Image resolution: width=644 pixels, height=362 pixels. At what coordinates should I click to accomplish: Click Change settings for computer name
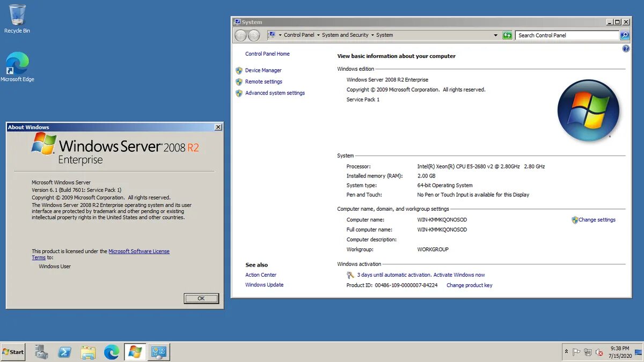coord(597,220)
